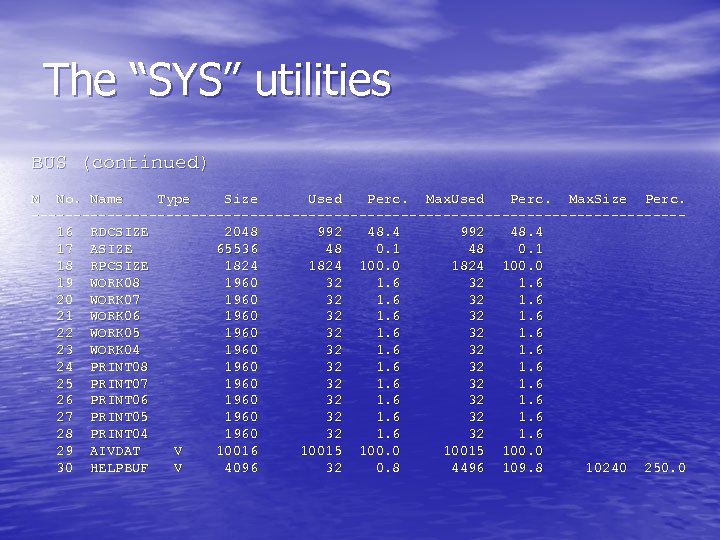Viewport: 720px width, 540px height.
Task: Select the PRINT04 row name
Action: (119, 434)
